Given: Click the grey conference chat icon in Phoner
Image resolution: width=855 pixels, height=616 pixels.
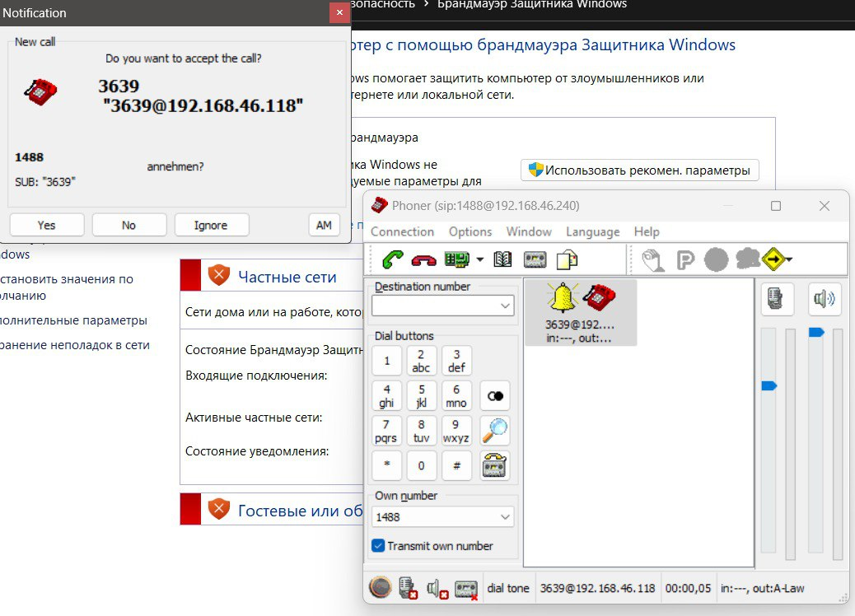Looking at the screenshot, I should pyautogui.click(x=748, y=259).
